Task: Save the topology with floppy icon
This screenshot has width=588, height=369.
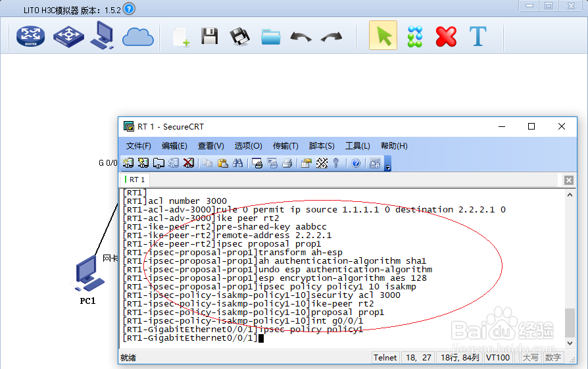Action: [x=210, y=36]
